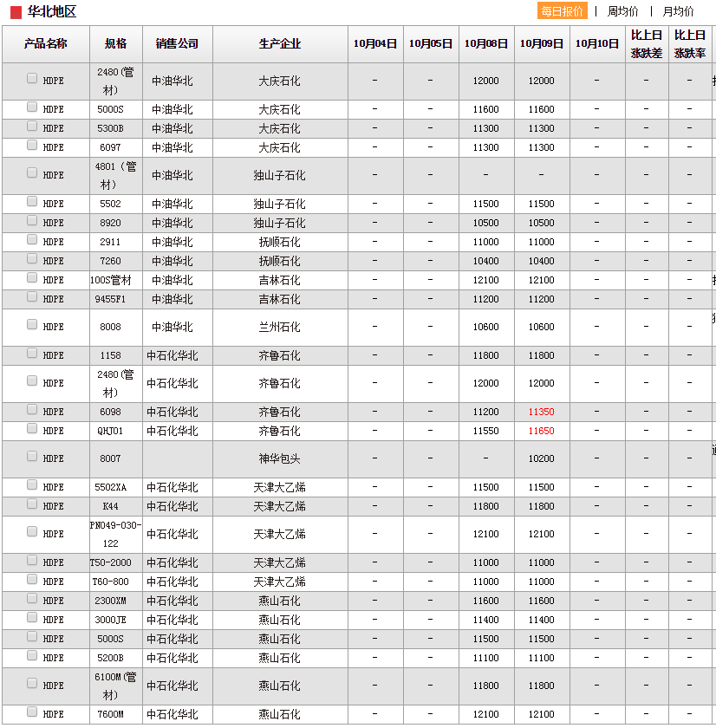Select the HDPE 5300B row checkbox
The height and width of the screenshot is (728, 716).
pyautogui.click(x=32, y=126)
